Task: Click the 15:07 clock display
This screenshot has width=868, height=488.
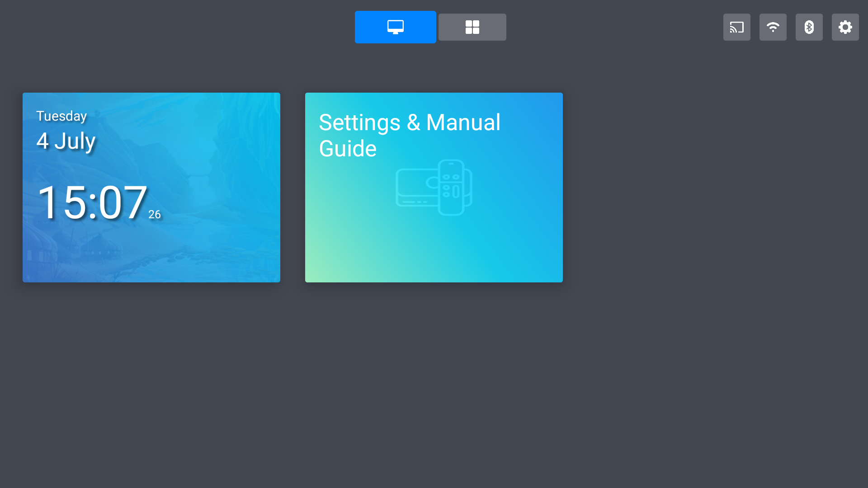Action: click(x=92, y=203)
